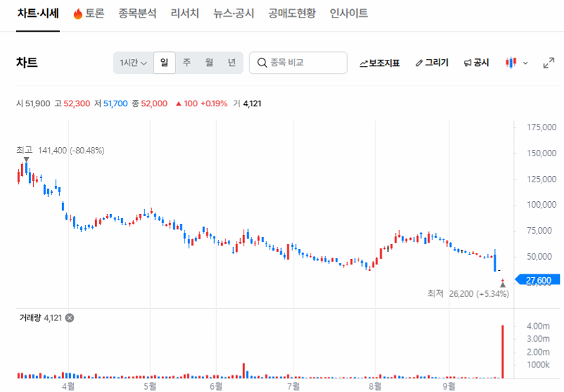Click the 27,600 current price label
Screen dimensions: 564x392
tap(538, 280)
